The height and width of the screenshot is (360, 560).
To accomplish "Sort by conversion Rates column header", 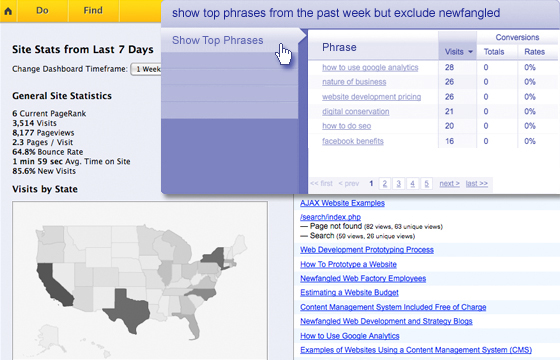I will click(x=534, y=52).
